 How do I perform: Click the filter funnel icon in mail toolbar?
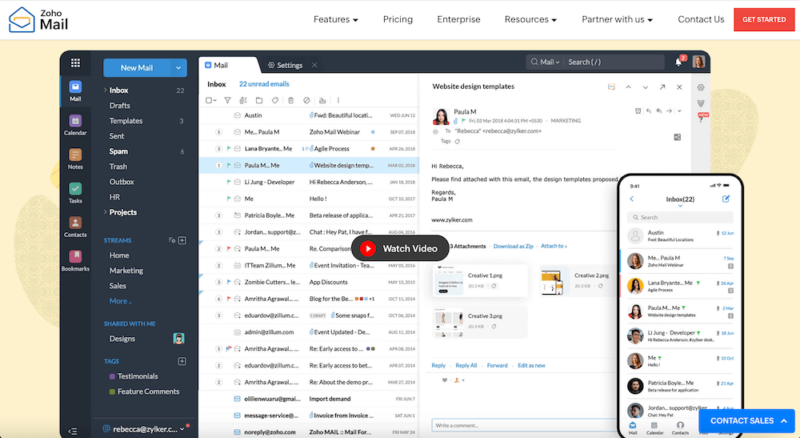[228, 100]
